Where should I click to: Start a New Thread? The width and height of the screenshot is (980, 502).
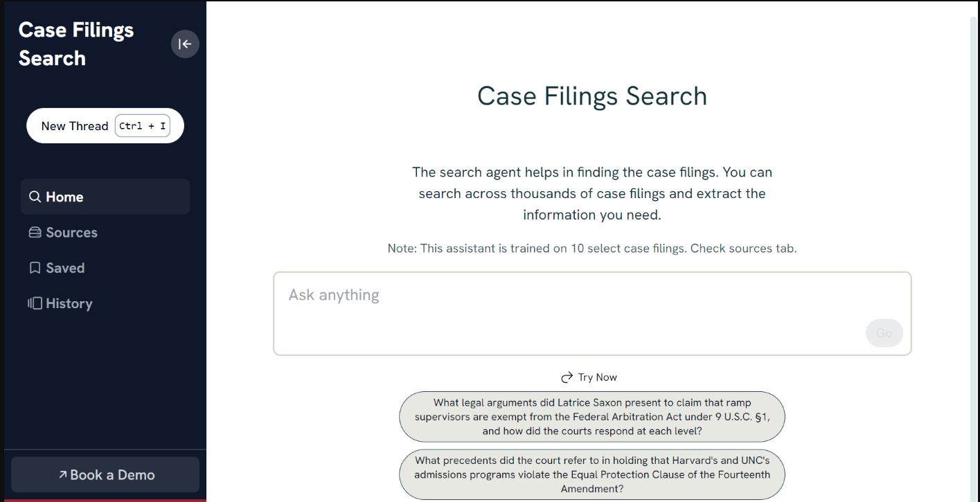pos(105,126)
